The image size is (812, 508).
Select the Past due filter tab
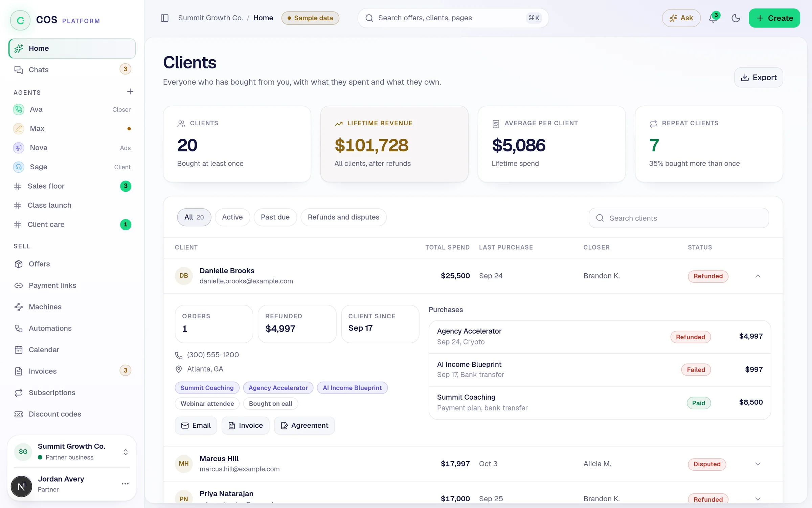coord(275,217)
